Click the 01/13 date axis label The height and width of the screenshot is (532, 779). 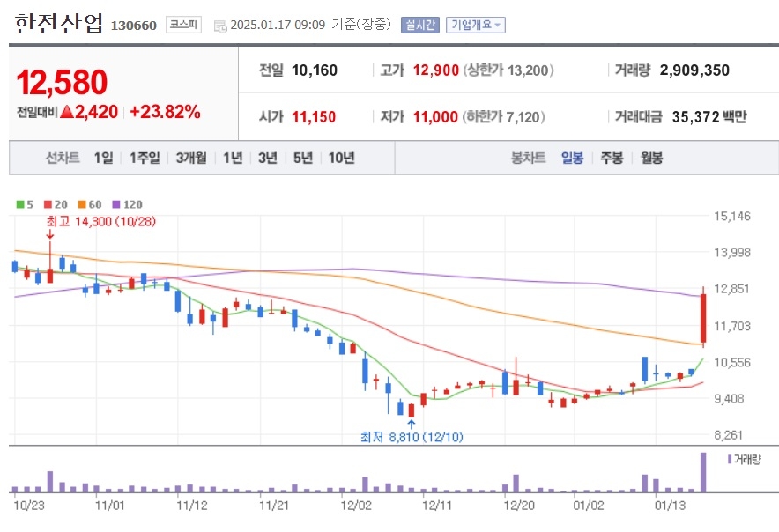click(x=670, y=506)
